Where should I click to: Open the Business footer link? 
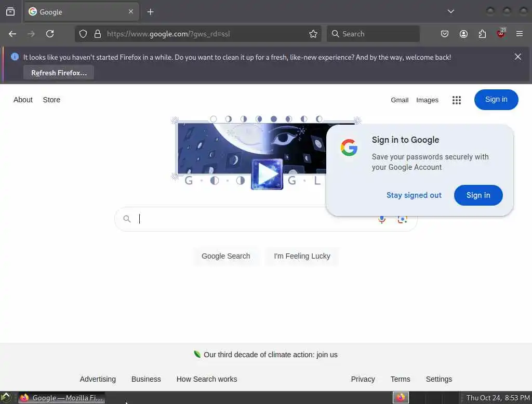[146, 379]
